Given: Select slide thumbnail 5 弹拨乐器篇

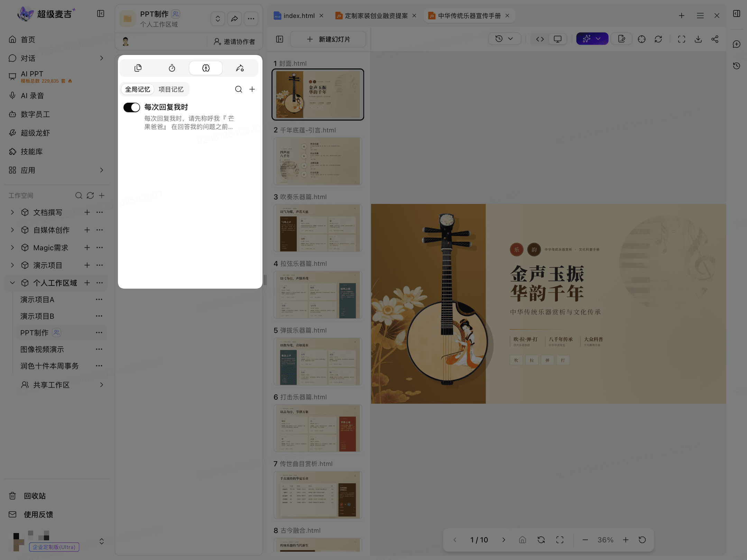Looking at the screenshot, I should click(318, 362).
